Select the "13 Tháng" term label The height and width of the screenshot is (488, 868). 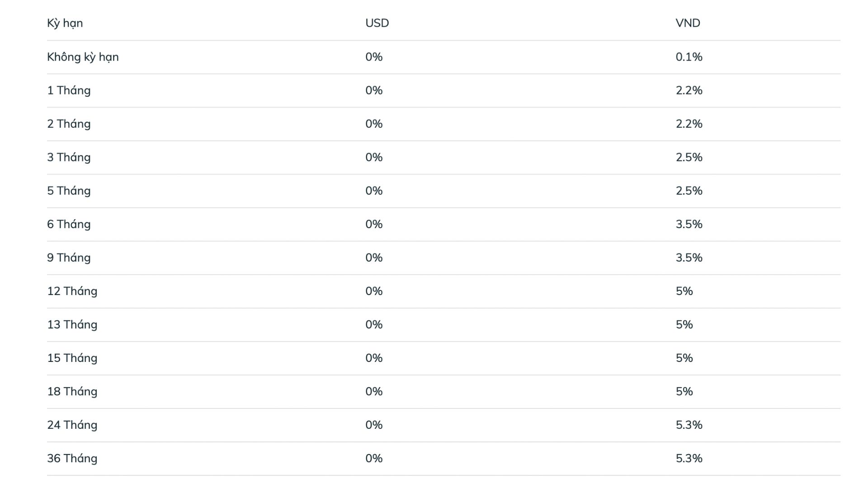[x=72, y=324]
